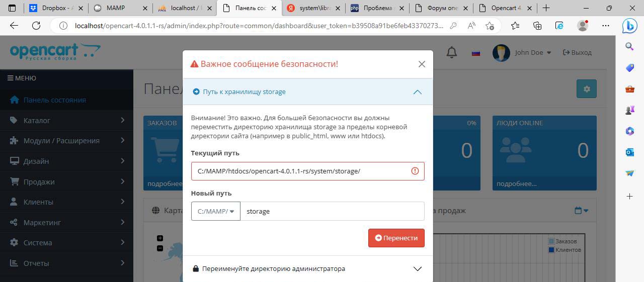Open the sales chart calendar range dropdown
The image size is (644, 282).
[581, 211]
